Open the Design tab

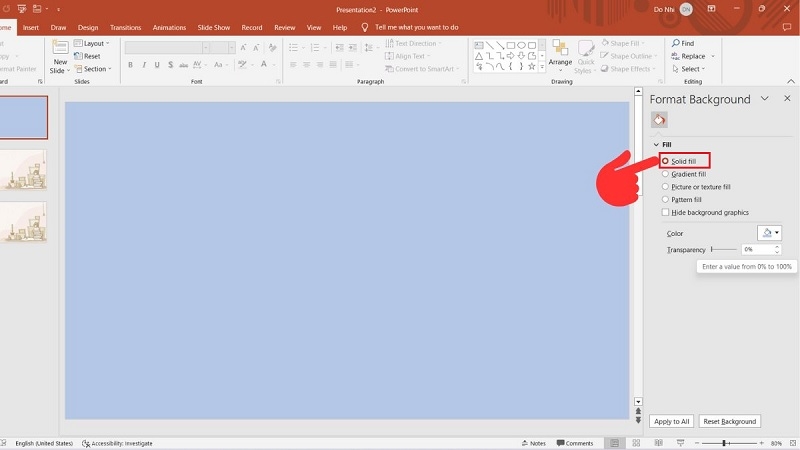(x=88, y=28)
